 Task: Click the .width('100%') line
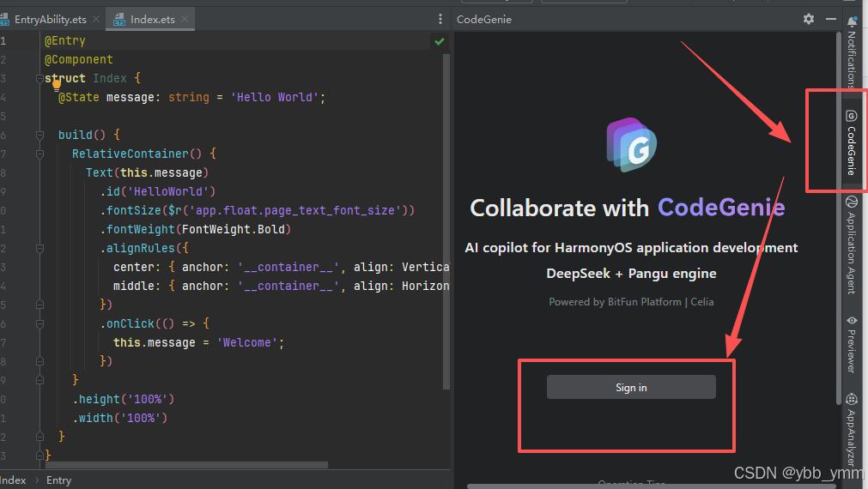coord(119,418)
